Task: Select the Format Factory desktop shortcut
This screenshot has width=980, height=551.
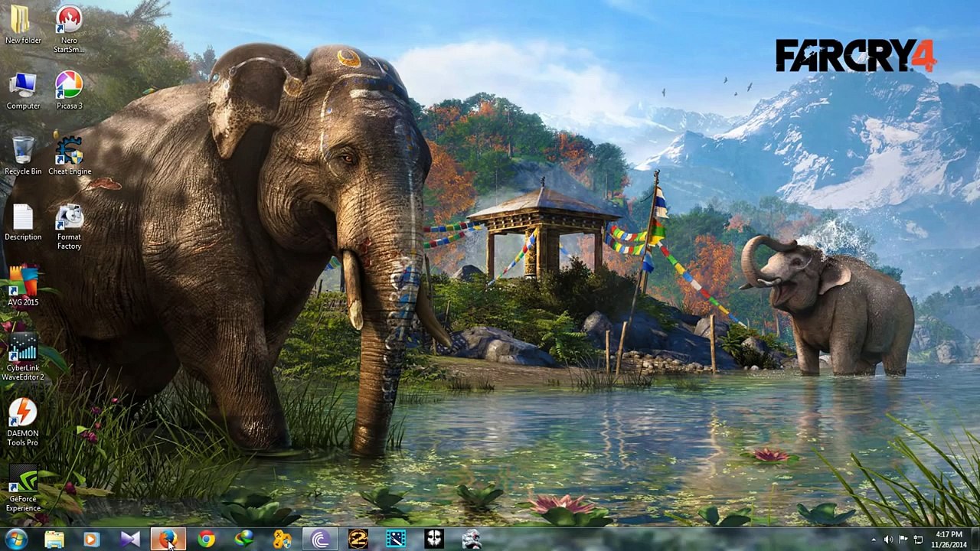Action: tap(69, 227)
